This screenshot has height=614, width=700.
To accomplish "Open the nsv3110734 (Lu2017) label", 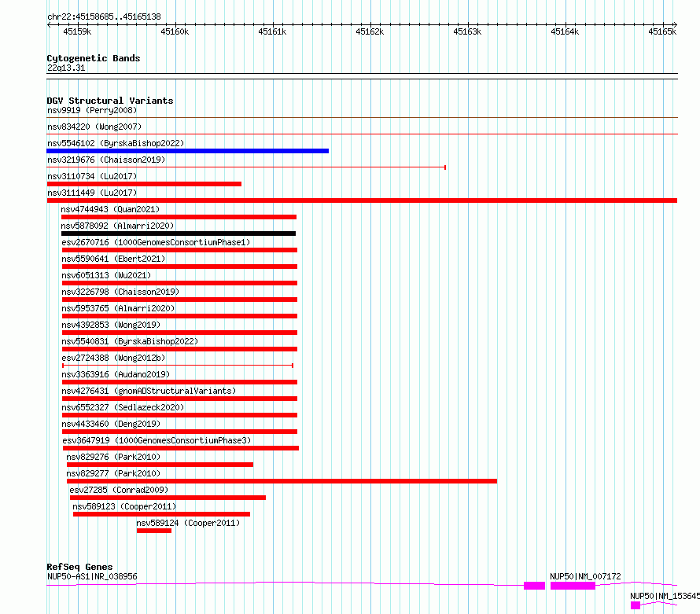I will coord(92,176).
